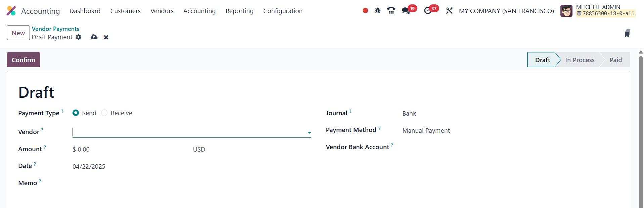
Task: Open the debug bug icon menu
Action: click(378, 11)
